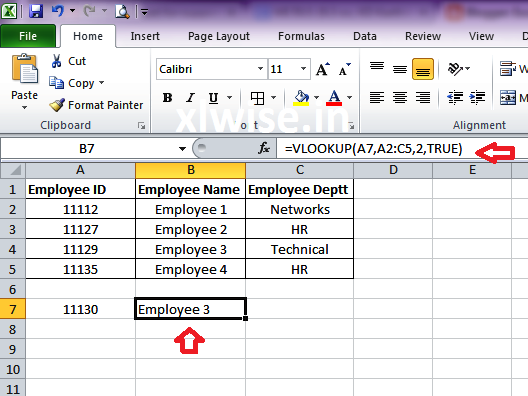Open the Review tab
This screenshot has width=528, height=396.
pos(423,36)
